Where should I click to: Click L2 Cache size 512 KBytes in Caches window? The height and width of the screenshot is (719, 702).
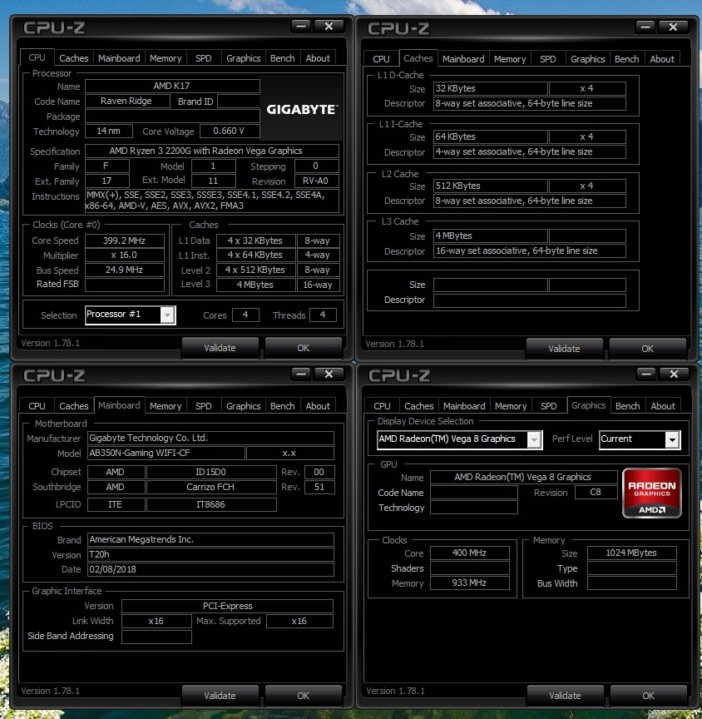click(490, 186)
